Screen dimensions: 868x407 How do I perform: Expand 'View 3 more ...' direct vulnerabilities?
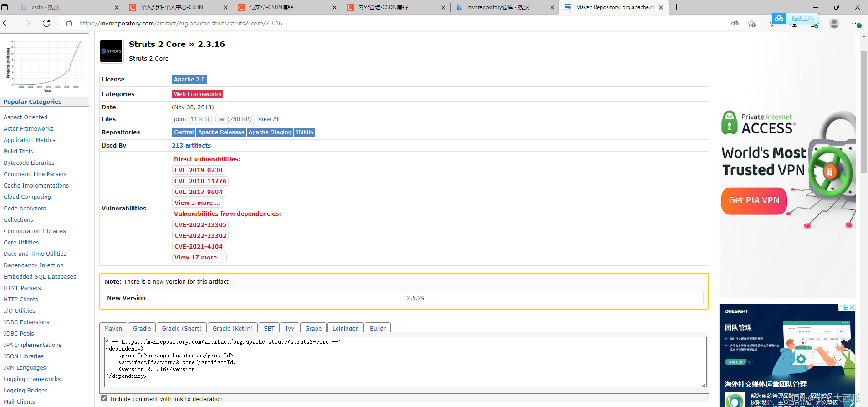[x=197, y=203]
